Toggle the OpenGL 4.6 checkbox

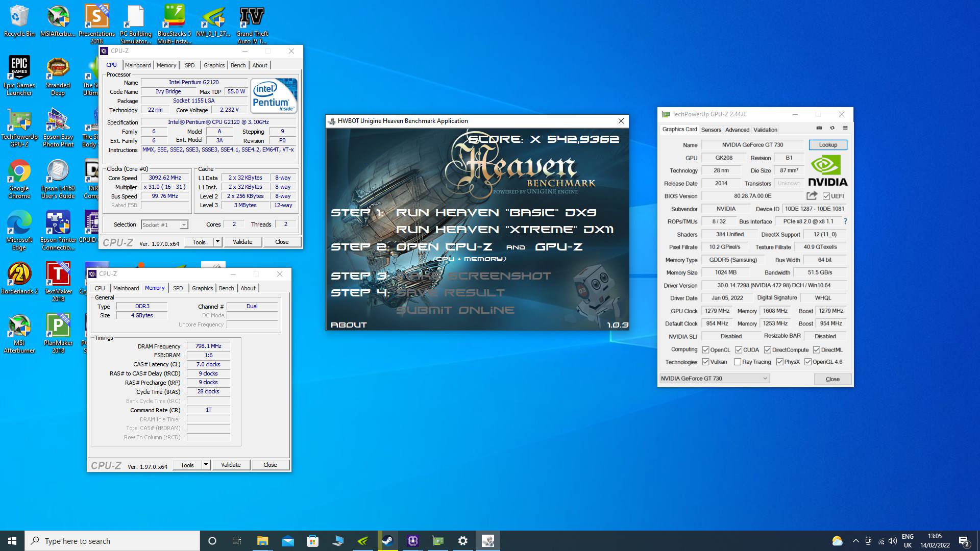[807, 362]
